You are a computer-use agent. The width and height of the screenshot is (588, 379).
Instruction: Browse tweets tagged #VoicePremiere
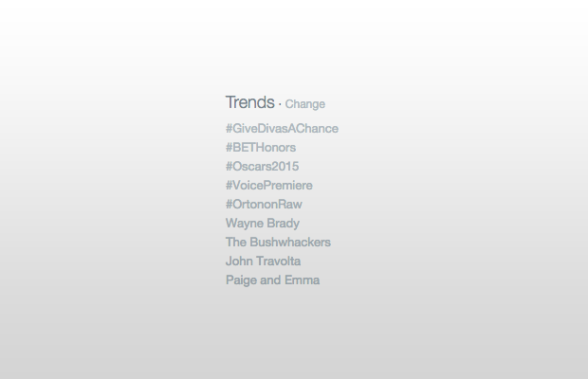[x=268, y=186]
